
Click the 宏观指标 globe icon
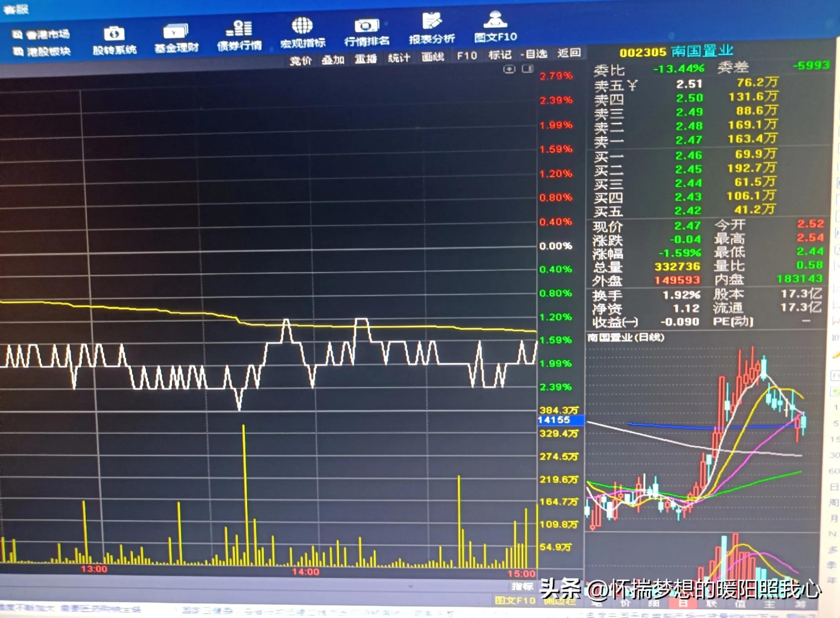click(x=302, y=26)
